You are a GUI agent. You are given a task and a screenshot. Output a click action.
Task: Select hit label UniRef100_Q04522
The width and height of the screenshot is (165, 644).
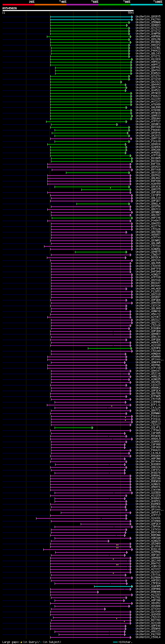coord(148,90)
